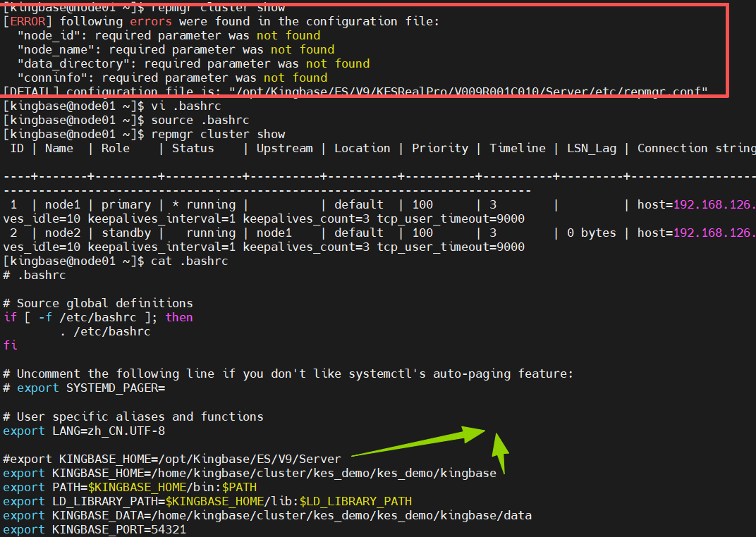Click the Timeline column header

click(x=518, y=148)
